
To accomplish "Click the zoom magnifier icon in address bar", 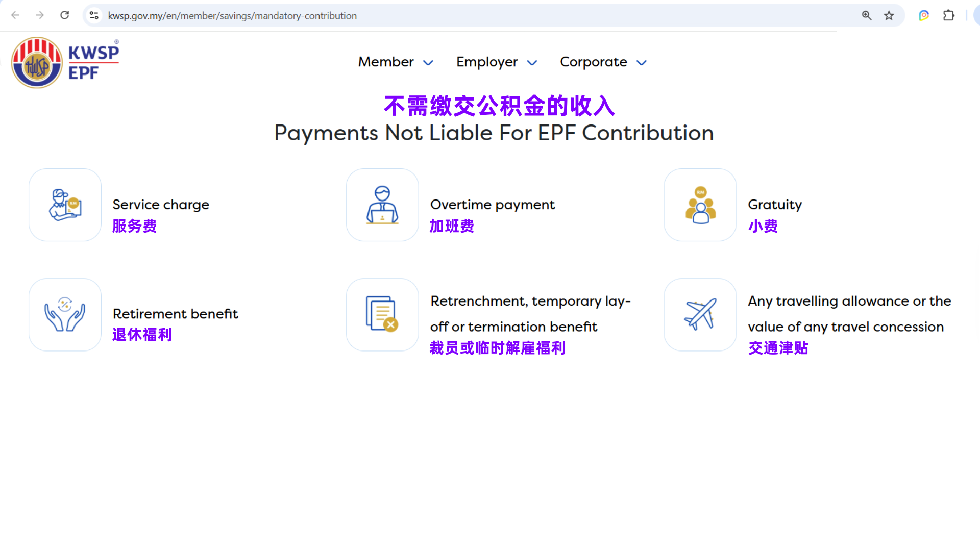I will (867, 16).
